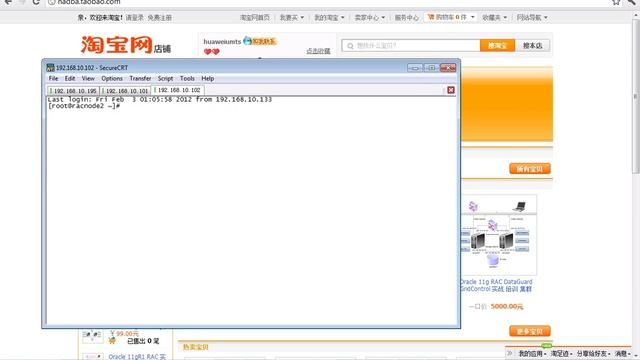
Task: Click the 5000.00元 price text
Action: click(507, 306)
